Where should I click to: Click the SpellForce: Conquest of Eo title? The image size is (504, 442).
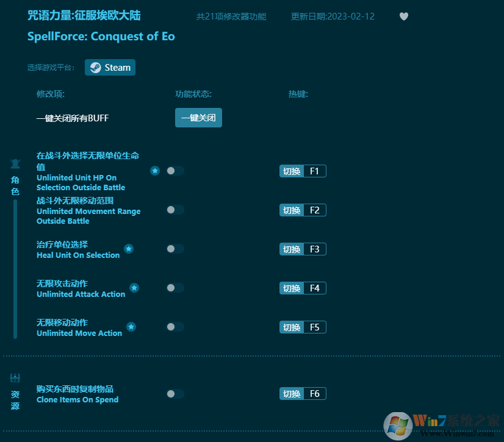point(101,37)
